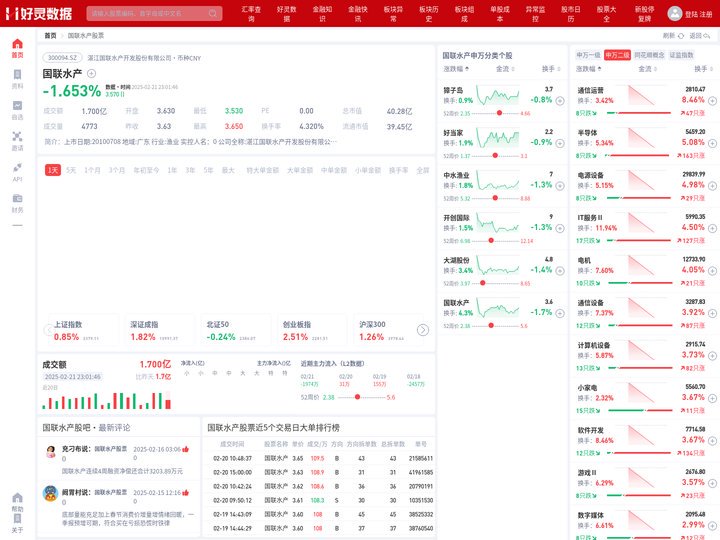Click the 全屏 fullscreen button
This screenshot has height=540, width=720.
click(x=422, y=170)
